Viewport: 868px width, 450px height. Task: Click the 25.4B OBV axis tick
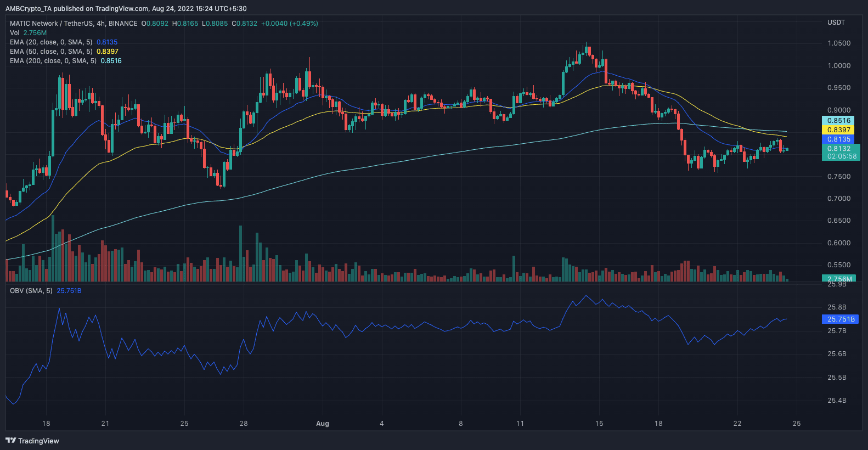click(837, 401)
